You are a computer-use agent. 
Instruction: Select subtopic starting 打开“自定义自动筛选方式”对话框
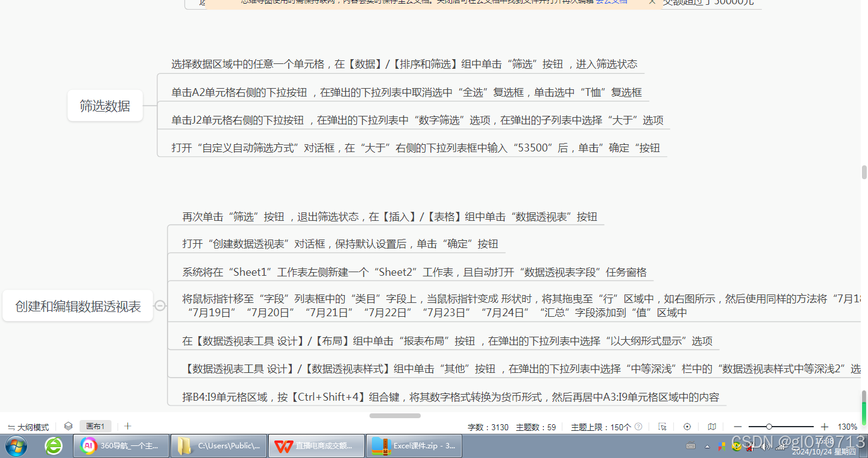[x=415, y=148]
